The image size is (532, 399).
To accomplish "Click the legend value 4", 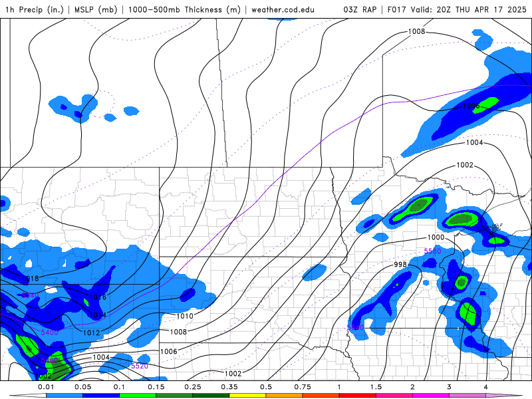I will [486, 387].
